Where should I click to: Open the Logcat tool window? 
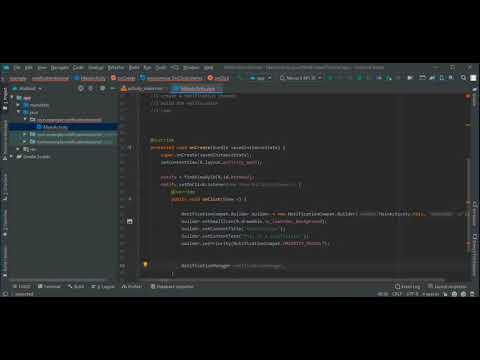click(x=103, y=287)
